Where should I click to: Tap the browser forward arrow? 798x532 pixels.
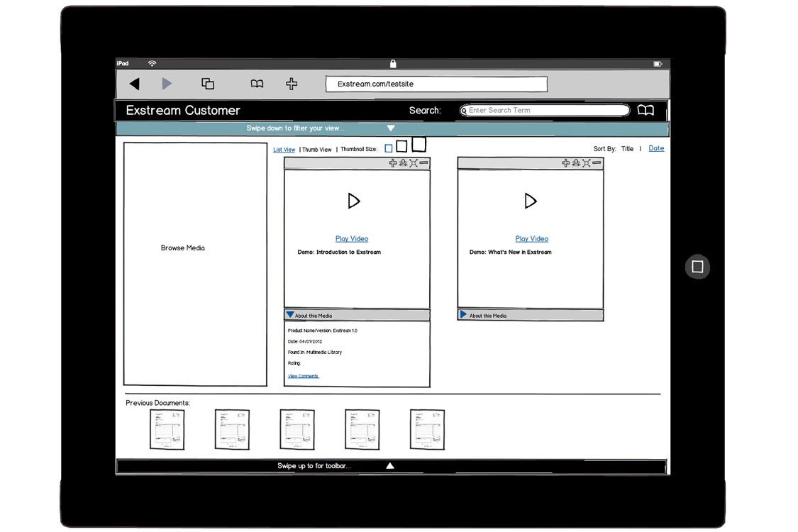167,84
